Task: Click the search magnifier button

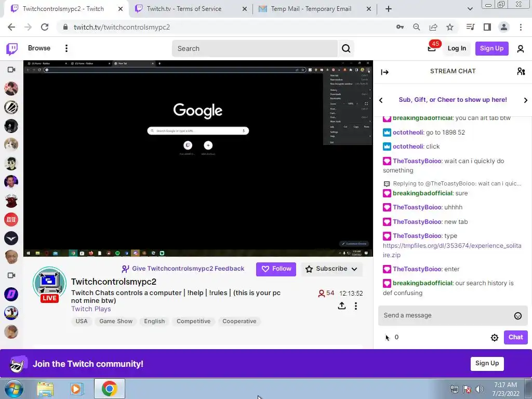Action: 346,48
